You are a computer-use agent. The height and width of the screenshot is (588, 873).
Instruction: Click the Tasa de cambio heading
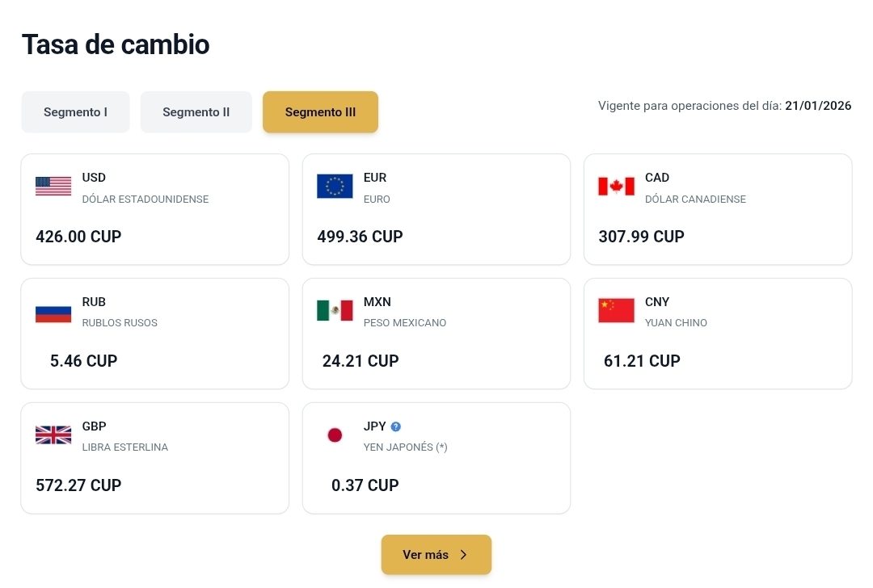pyautogui.click(x=116, y=44)
